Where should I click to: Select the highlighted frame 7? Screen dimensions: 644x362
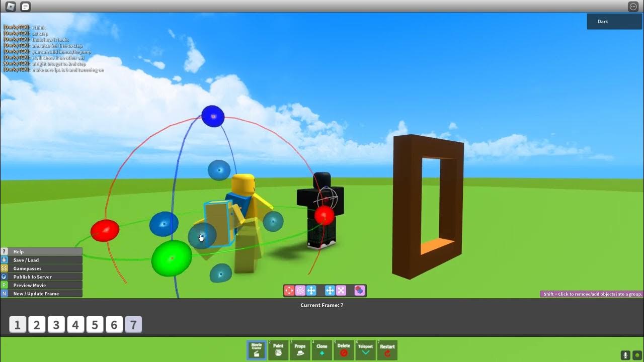133,325
